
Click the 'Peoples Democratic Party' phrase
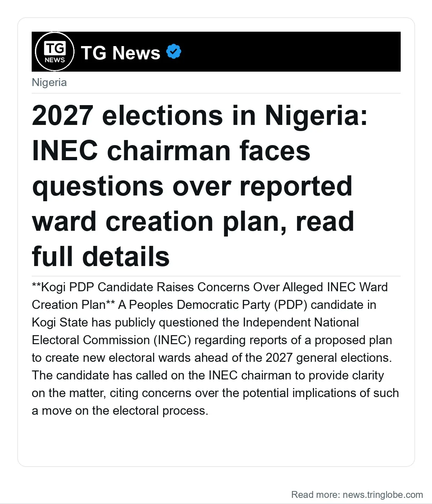click(199, 305)
